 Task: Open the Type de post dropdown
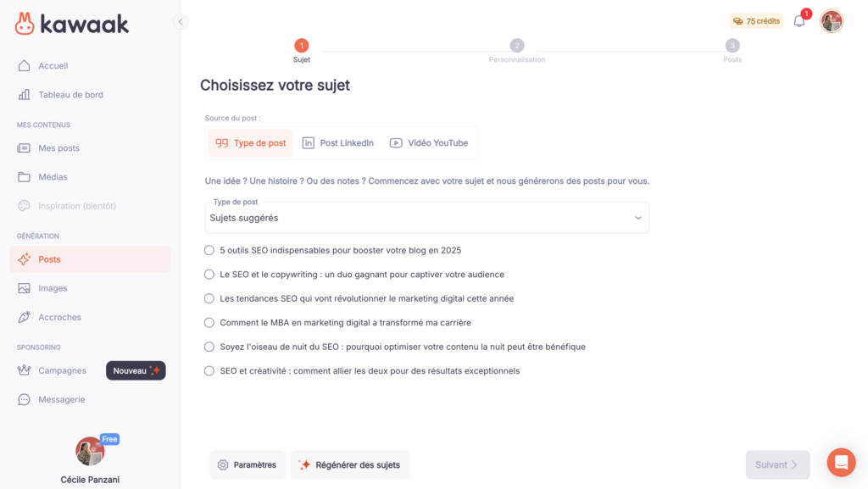[x=426, y=217]
